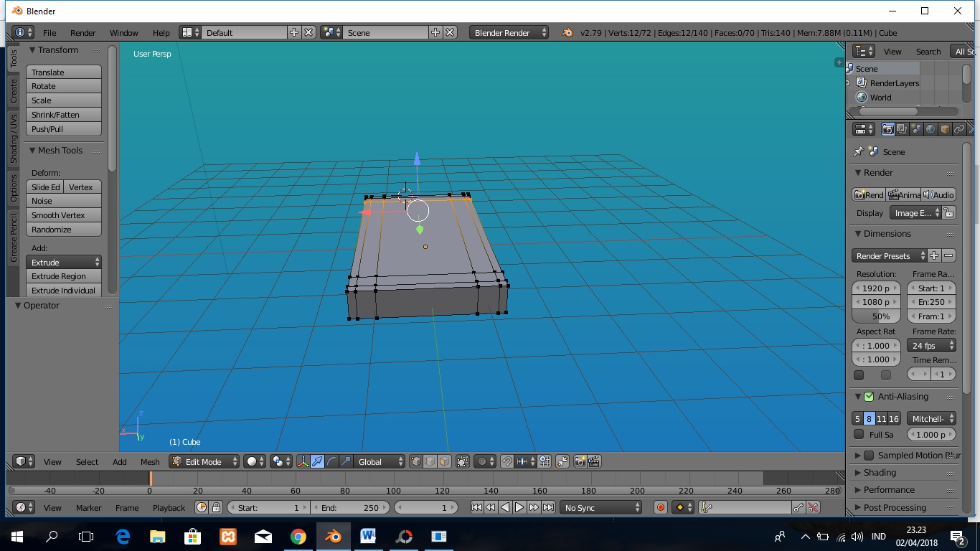The image size is (980, 551).
Task: Click OpenGL render image camera icon
Action: (x=580, y=462)
